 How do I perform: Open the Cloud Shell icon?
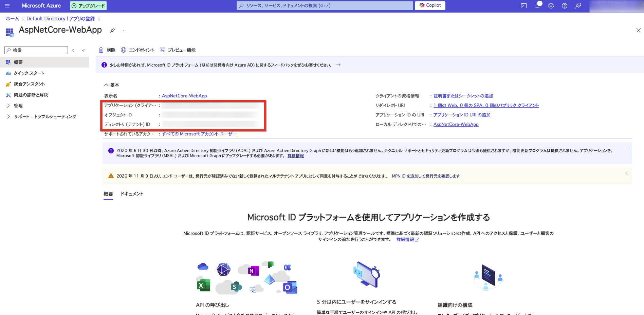pos(524,6)
